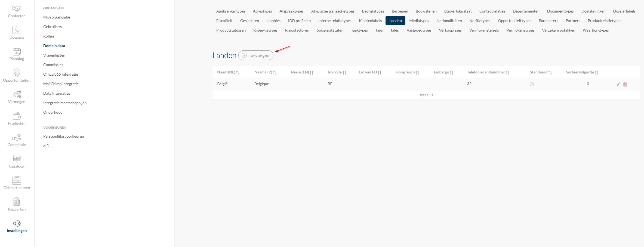Switch to the Talen tab
The image size is (644, 247).
pyautogui.click(x=395, y=30)
